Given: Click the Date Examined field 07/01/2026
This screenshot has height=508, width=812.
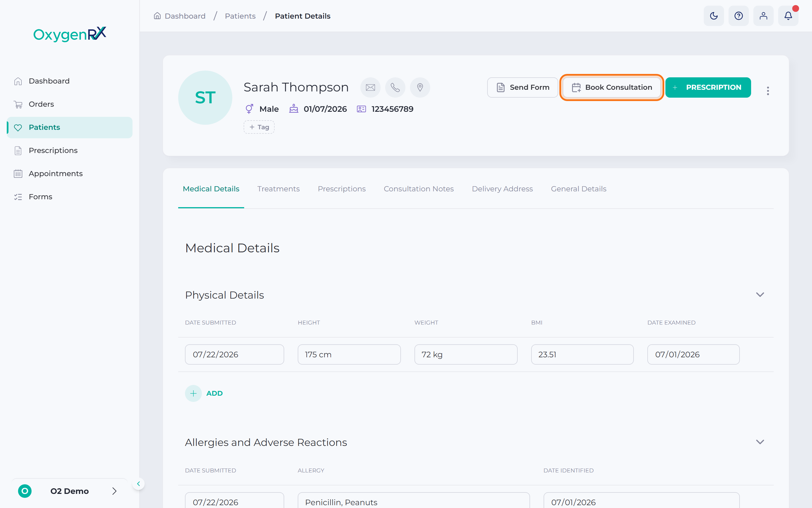Looking at the screenshot, I should tap(693, 354).
